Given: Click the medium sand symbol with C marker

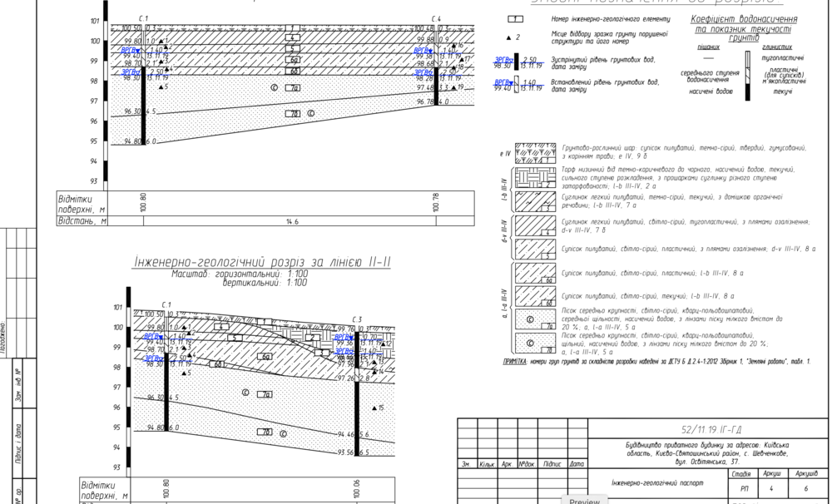Looking at the screenshot, I should point(530,319).
